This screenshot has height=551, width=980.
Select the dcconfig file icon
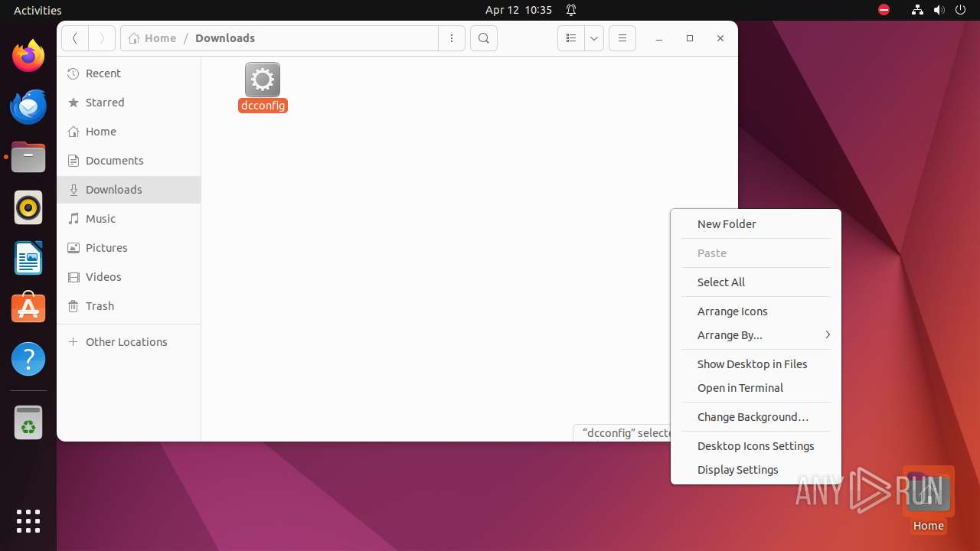click(263, 80)
